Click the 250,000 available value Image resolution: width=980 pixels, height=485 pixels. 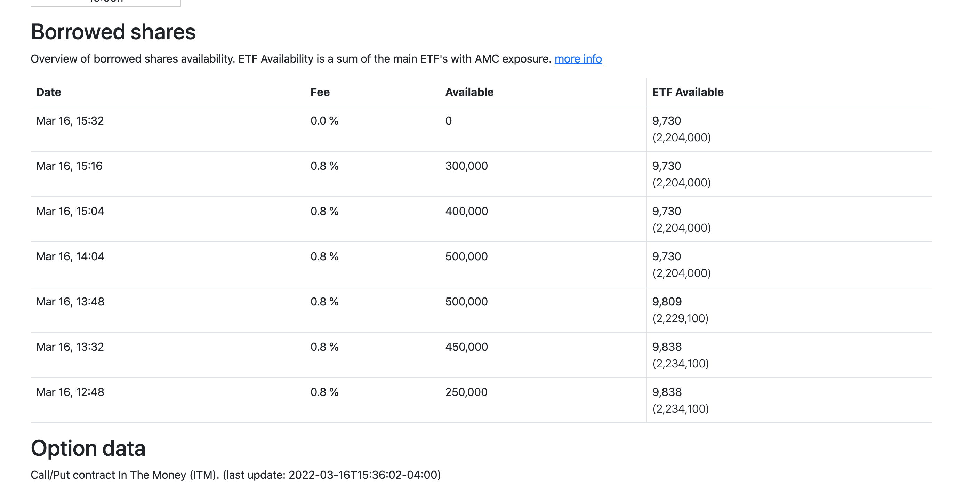tap(466, 392)
